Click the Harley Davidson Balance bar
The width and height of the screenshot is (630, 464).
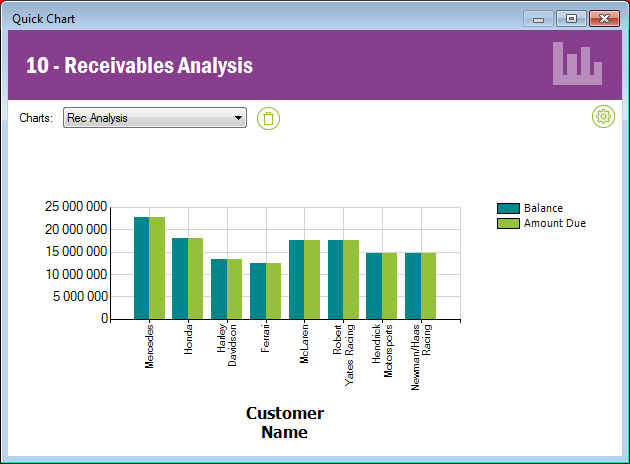tap(219, 289)
